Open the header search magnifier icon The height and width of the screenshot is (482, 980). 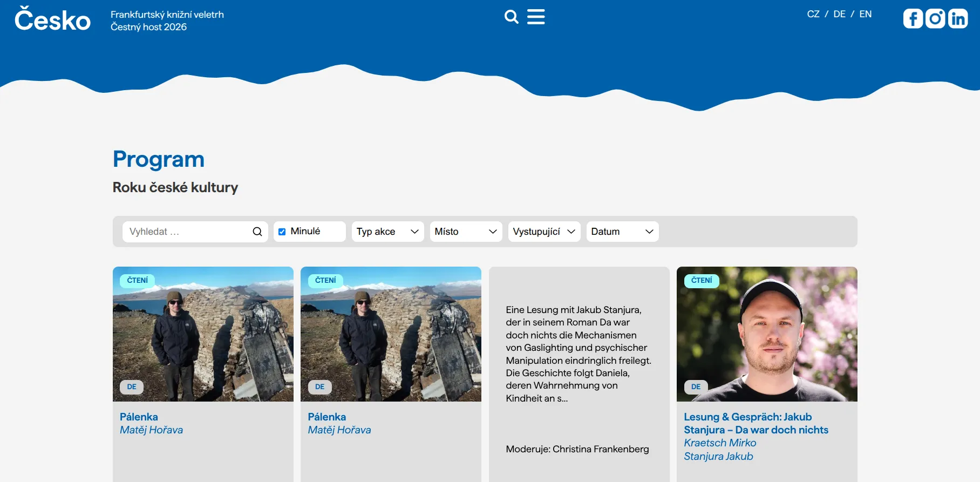coord(511,17)
